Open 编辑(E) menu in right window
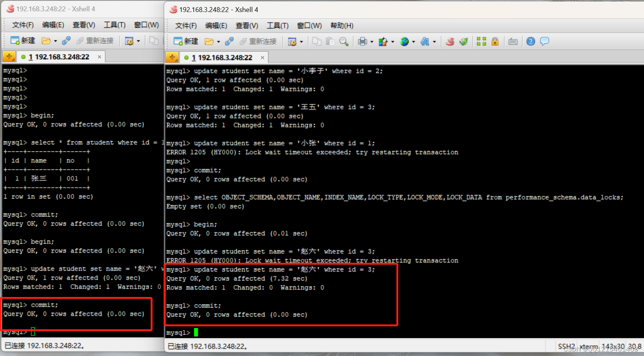This screenshot has width=644, height=356. click(216, 26)
